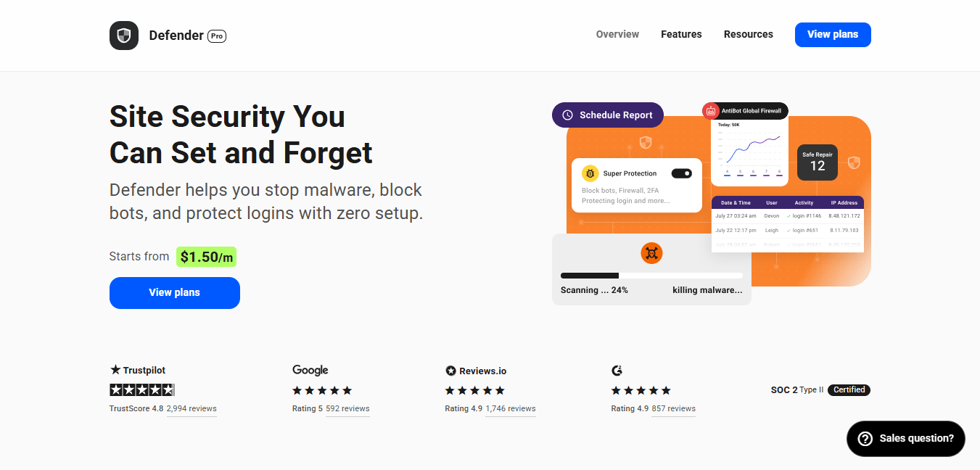Open the Overview nav item
980x470 pixels.
pos(617,34)
